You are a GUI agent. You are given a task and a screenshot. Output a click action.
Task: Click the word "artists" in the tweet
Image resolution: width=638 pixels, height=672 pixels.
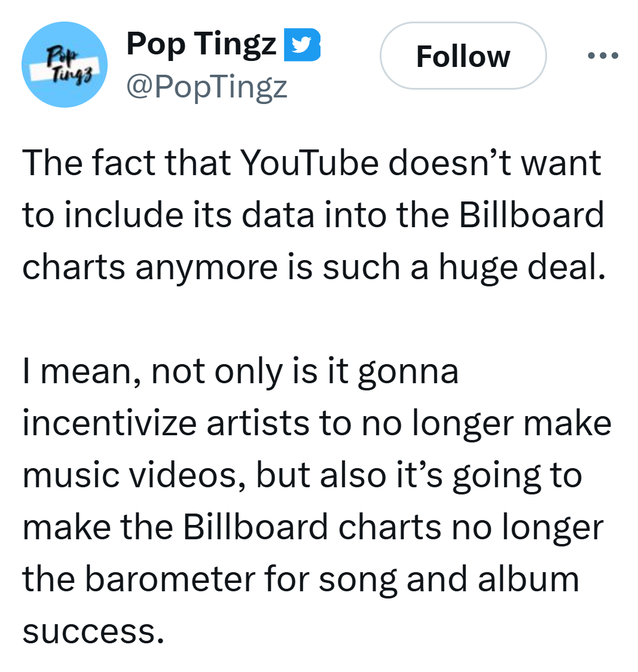(257, 423)
